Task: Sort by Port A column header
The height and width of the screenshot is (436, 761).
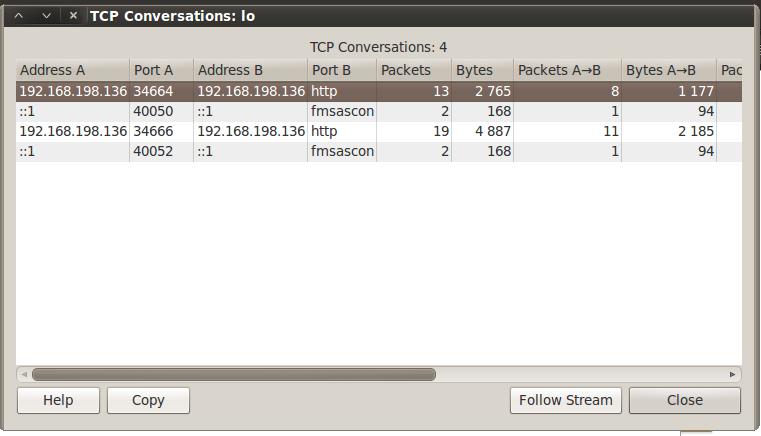Action: click(x=160, y=70)
